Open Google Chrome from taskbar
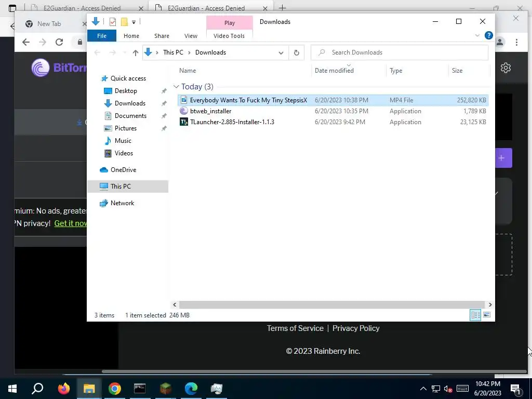 (115, 389)
